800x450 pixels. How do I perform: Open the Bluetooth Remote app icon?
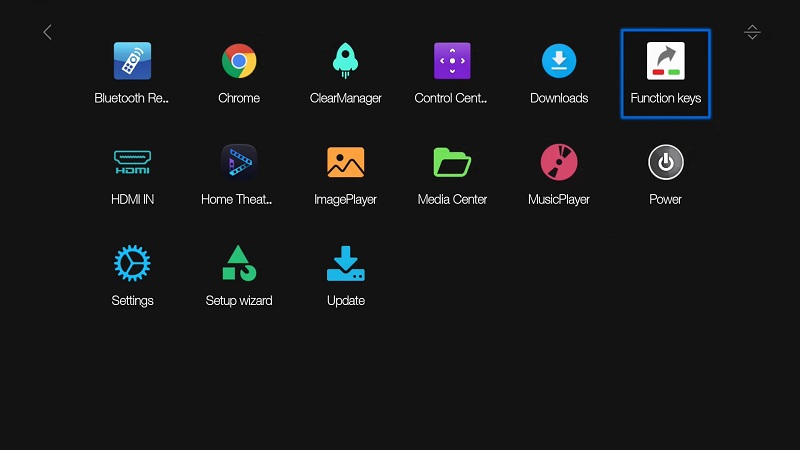[132, 61]
